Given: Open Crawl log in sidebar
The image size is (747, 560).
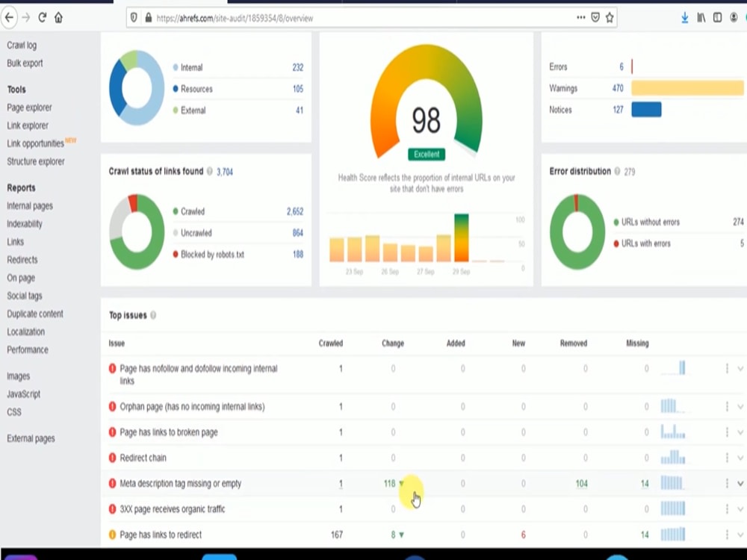Looking at the screenshot, I should 22,46.
